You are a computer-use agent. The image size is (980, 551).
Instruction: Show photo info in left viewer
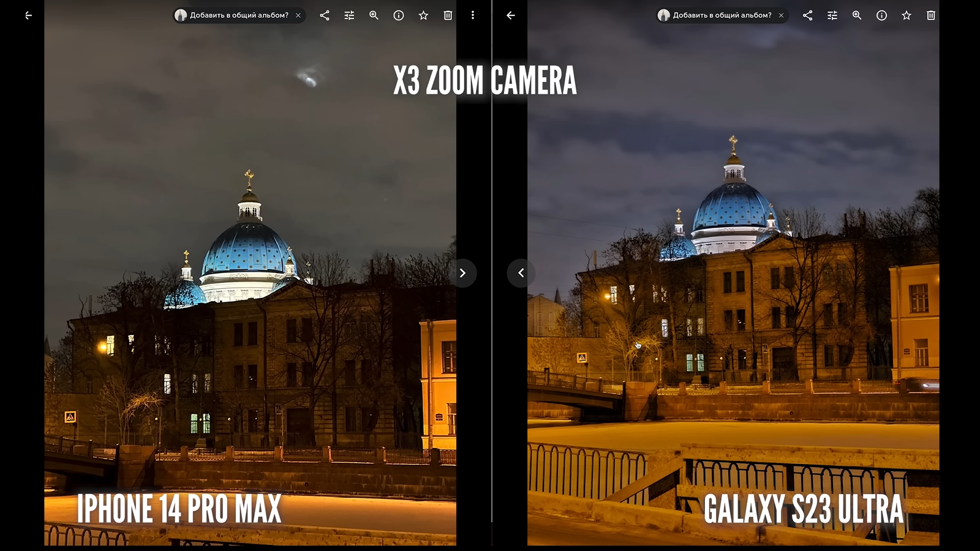pos(399,15)
